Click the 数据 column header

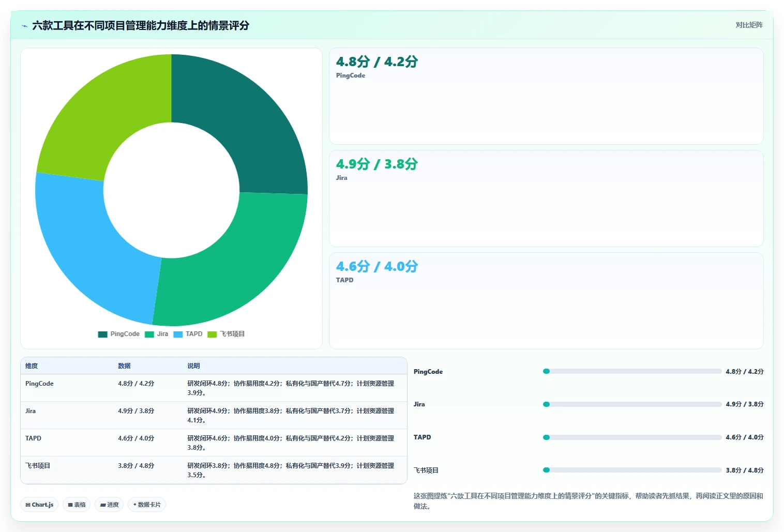124,366
